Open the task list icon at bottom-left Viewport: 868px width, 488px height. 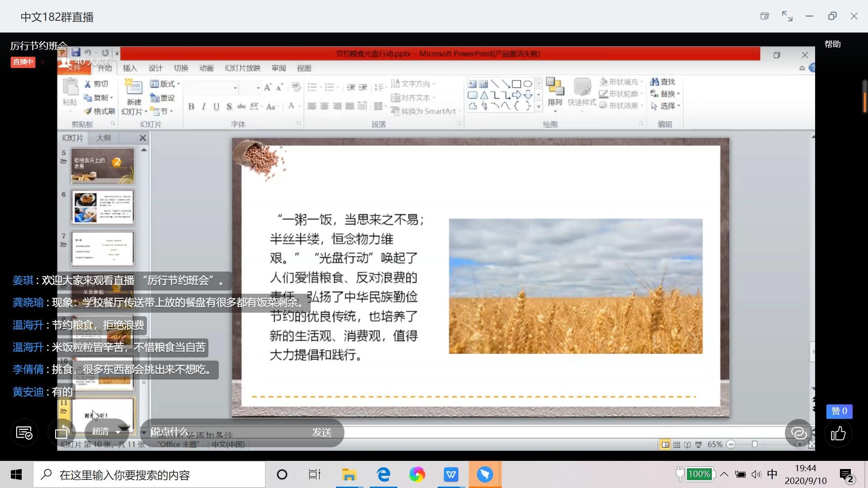tap(24, 432)
